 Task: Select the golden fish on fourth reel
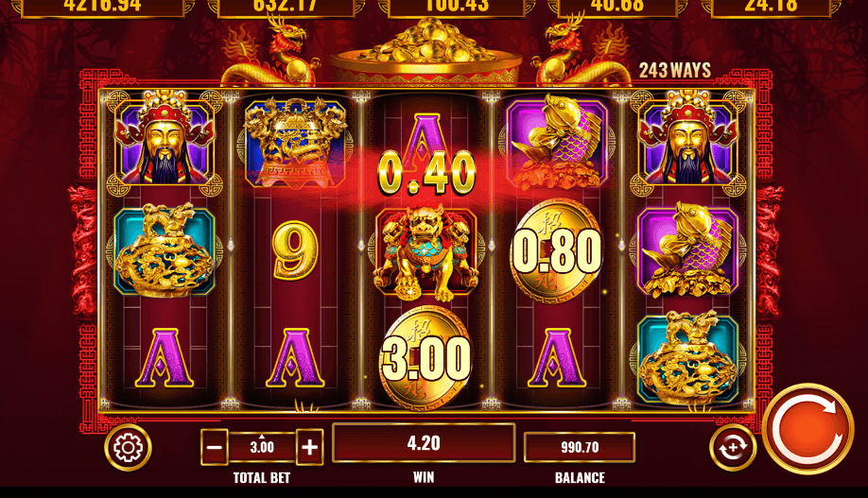coord(556,141)
